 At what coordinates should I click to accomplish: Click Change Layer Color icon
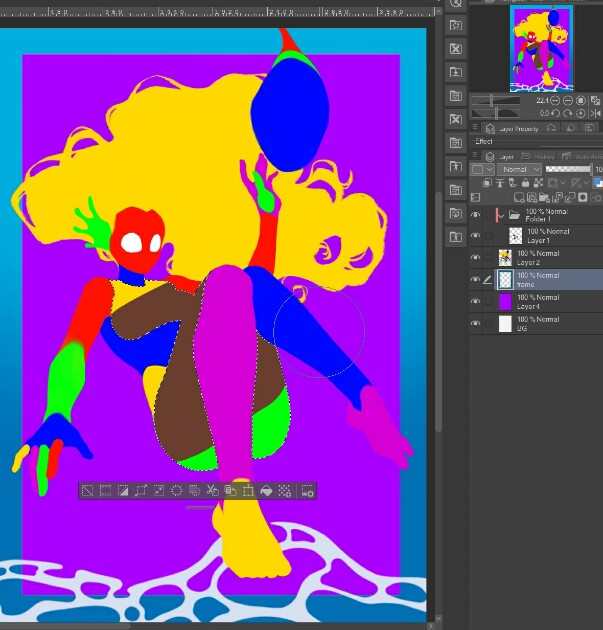click(598, 183)
